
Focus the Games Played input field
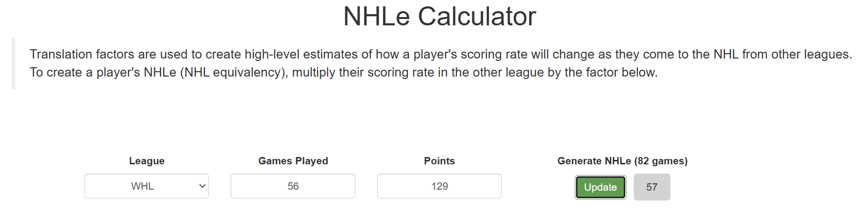tap(293, 186)
